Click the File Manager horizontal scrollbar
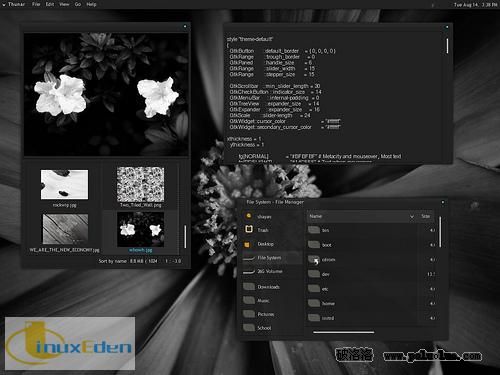Image resolution: width=500 pixels, height=375 pixels. 343,332
